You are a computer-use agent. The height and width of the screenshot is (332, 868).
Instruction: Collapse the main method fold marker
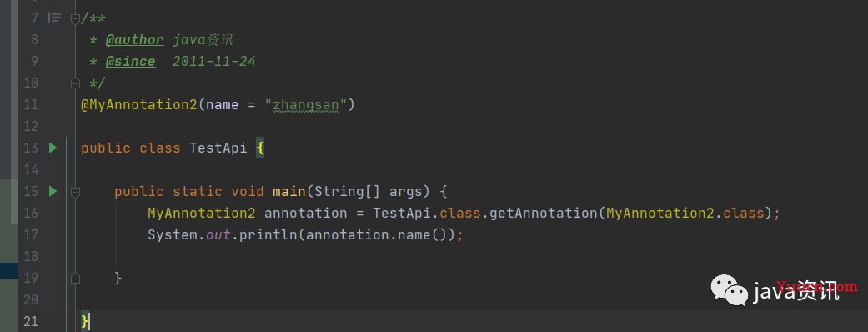(75, 192)
